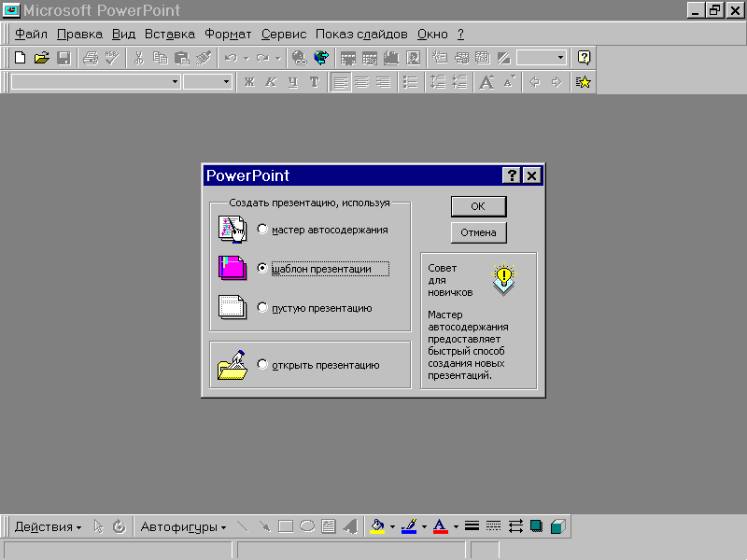The image size is (747, 560).
Task: Open the Формат menu
Action: pos(228,35)
